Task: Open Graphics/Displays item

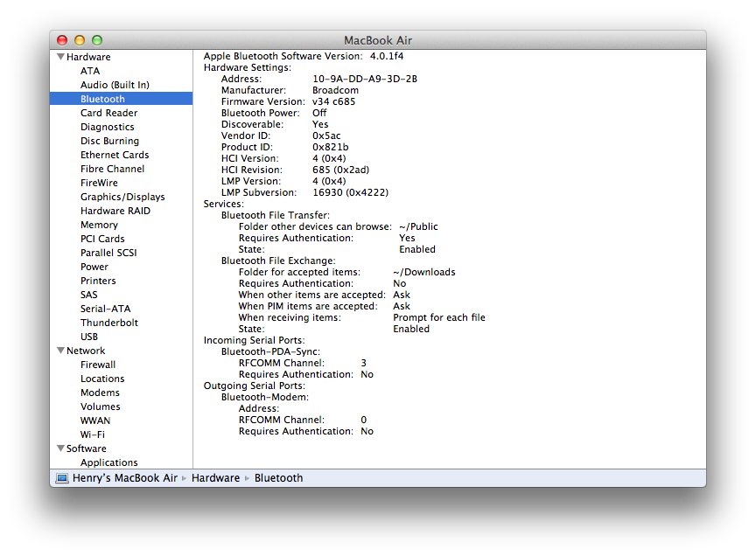Action: [122, 197]
